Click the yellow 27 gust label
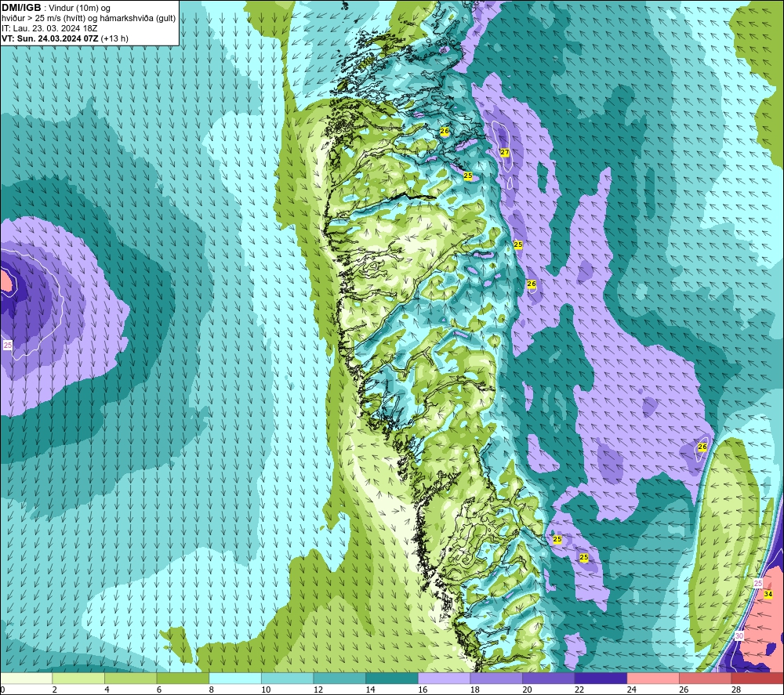The height and width of the screenshot is (695, 784). [504, 152]
